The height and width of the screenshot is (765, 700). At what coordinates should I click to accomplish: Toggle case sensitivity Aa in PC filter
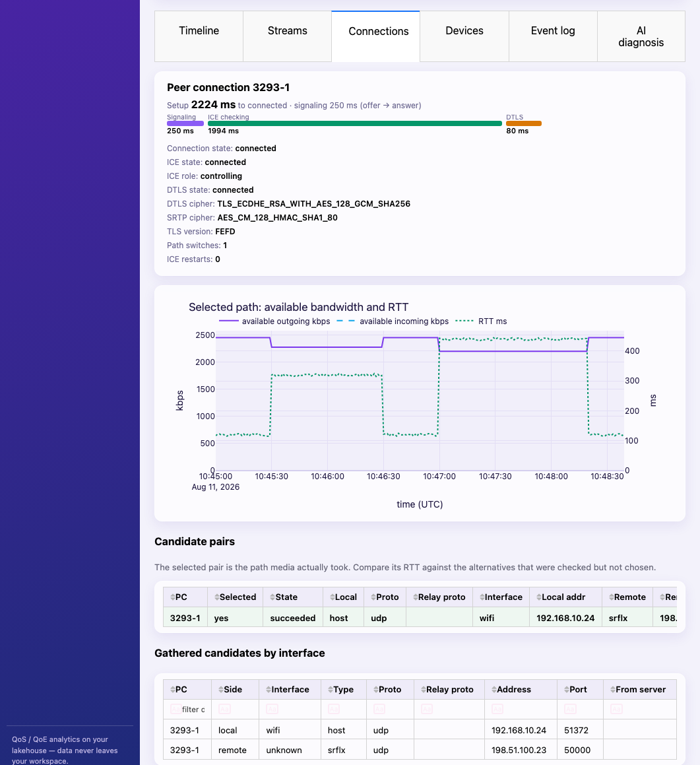click(175, 709)
